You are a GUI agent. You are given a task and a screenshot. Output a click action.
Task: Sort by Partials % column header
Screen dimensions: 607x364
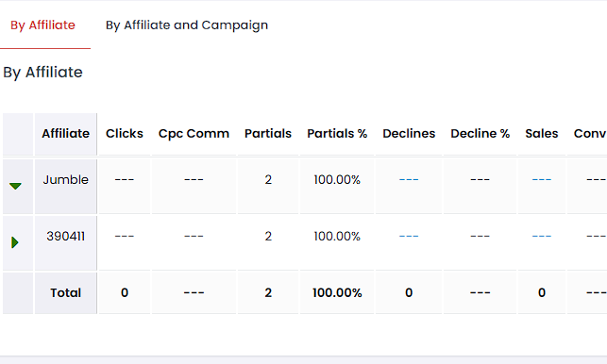coord(337,134)
